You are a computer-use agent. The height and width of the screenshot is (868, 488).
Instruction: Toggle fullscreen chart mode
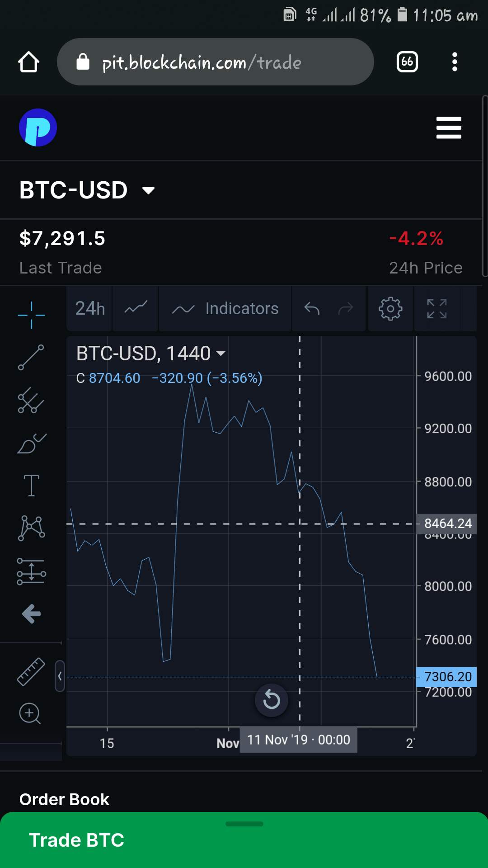(x=437, y=309)
